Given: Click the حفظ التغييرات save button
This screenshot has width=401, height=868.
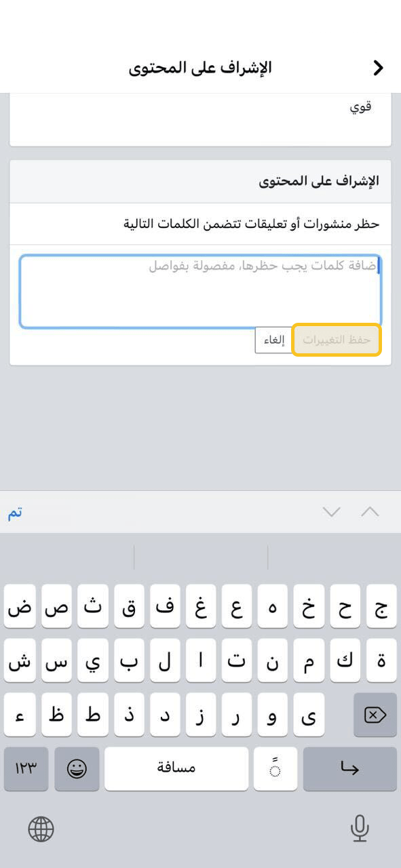Looking at the screenshot, I should (x=337, y=340).
